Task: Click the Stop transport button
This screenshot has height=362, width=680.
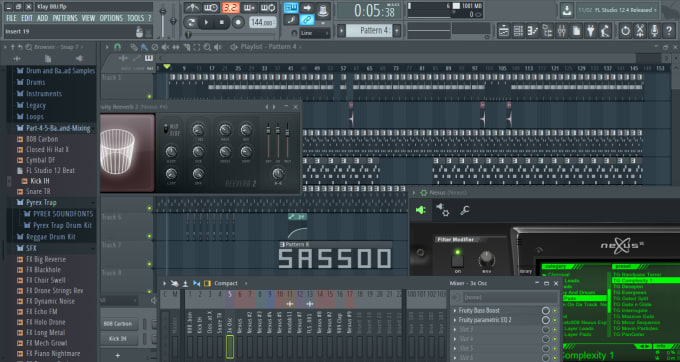Action: 222,22
